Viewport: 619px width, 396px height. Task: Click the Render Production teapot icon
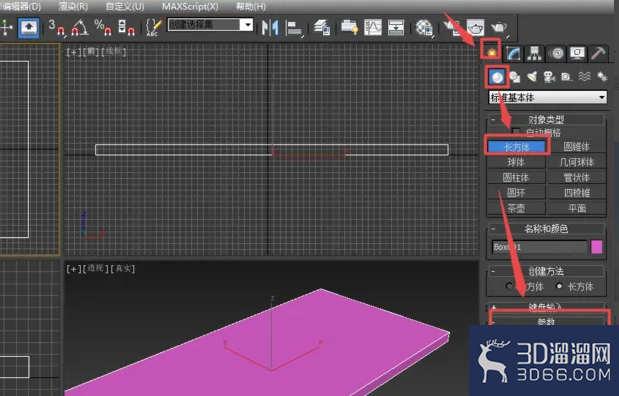pyautogui.click(x=499, y=27)
